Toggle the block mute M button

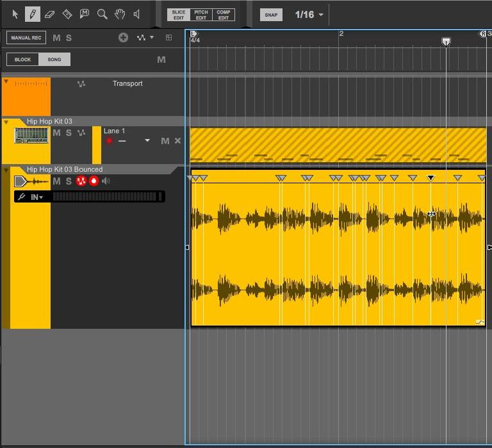(161, 60)
